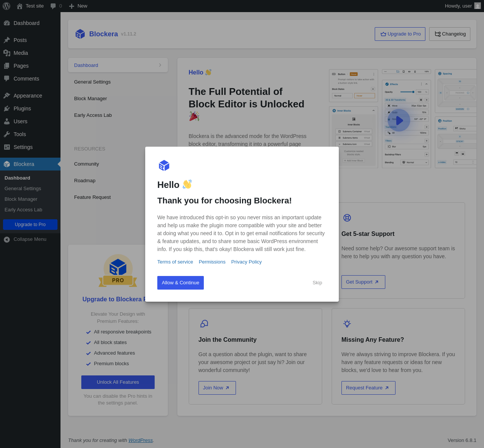This screenshot has width=484, height=448.
Task: Open the Changelog button
Action: tap(450, 34)
